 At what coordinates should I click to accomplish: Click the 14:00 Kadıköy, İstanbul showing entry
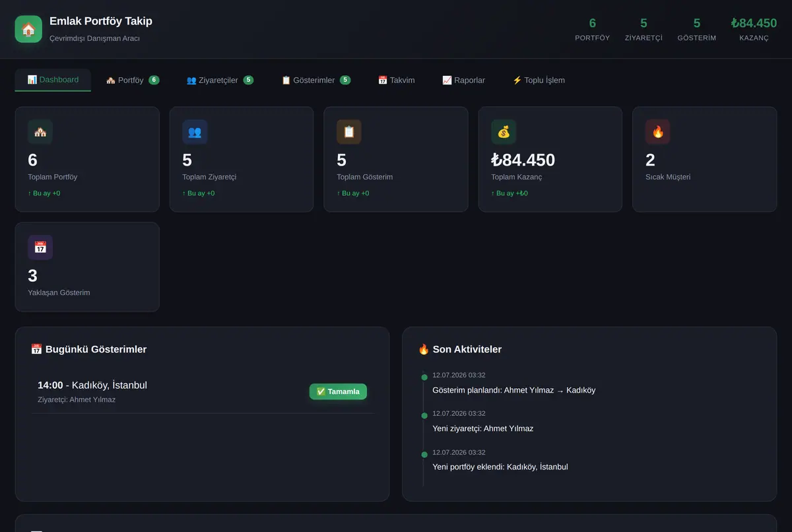[203, 392]
